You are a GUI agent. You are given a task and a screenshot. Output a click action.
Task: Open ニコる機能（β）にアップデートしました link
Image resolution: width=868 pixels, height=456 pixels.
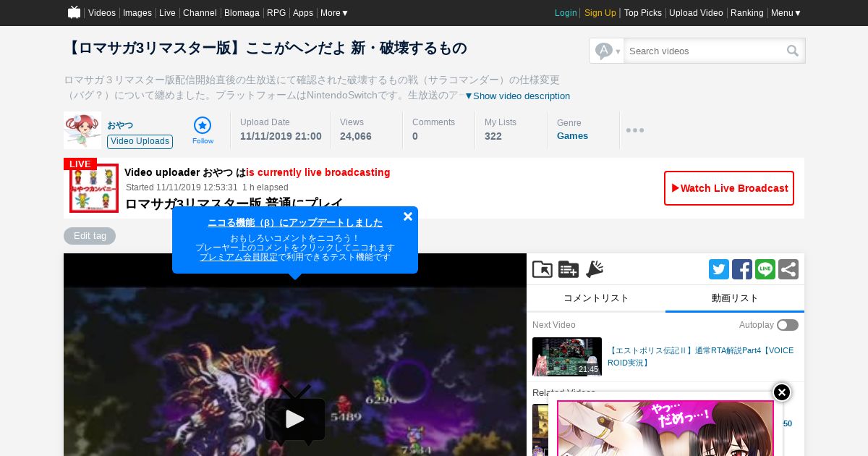click(295, 223)
